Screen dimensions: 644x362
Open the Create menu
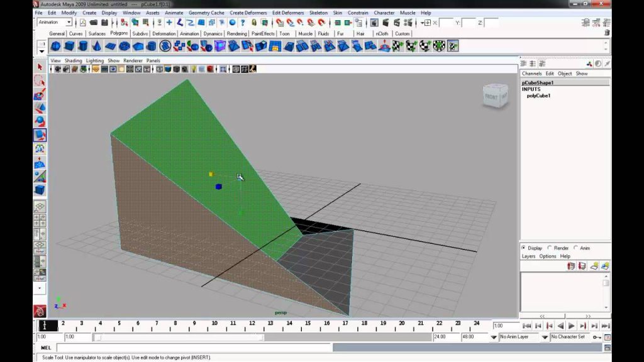89,13
